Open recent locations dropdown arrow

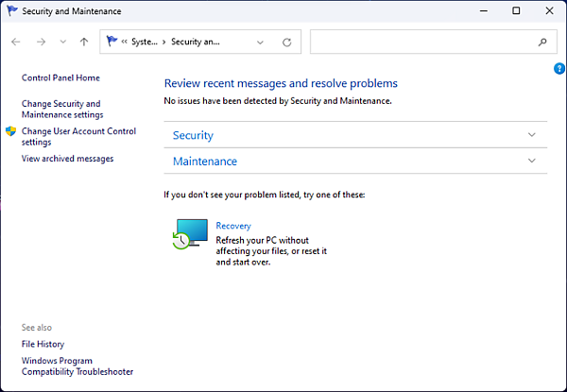(62, 43)
